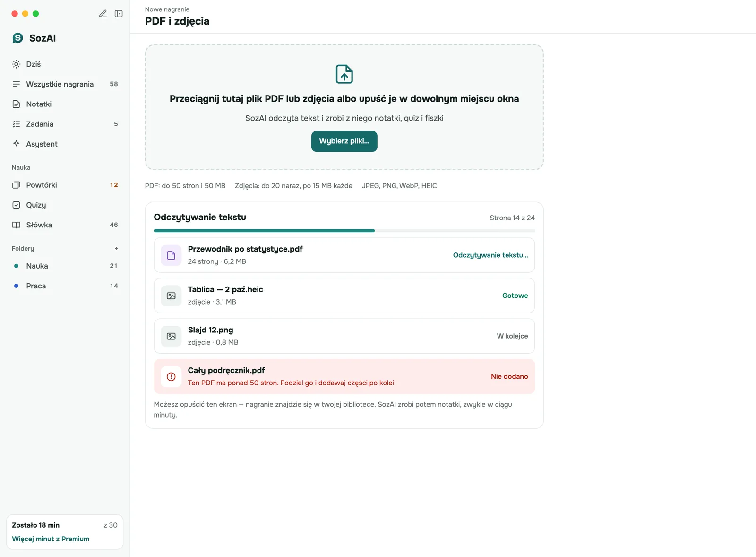This screenshot has width=756, height=557.
Task: Click the Gotowe status label
Action: click(x=515, y=296)
